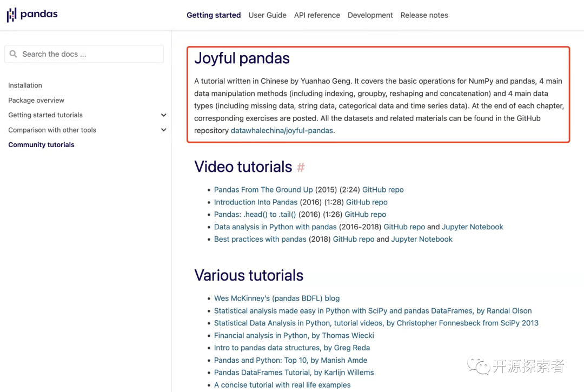
Task: Go to Installation page in sidebar
Action: coord(25,85)
